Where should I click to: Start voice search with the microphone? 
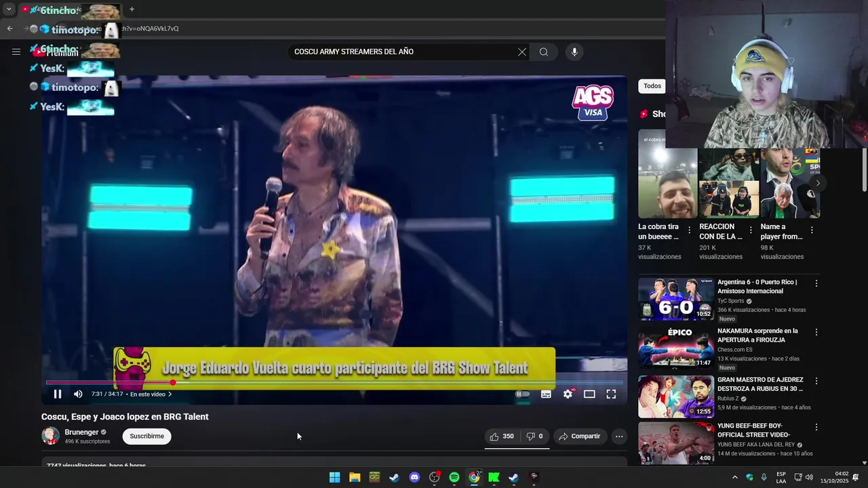574,52
